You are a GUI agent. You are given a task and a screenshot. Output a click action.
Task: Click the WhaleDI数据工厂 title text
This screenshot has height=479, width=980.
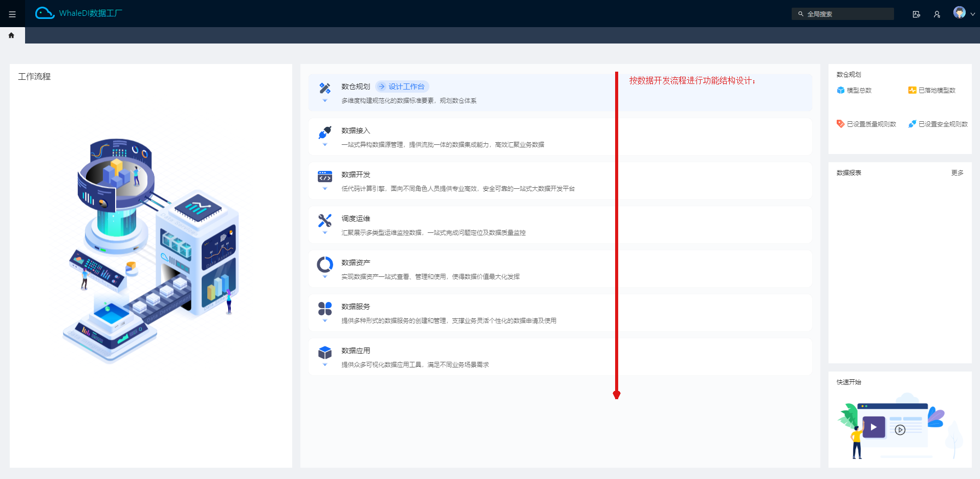(91, 13)
